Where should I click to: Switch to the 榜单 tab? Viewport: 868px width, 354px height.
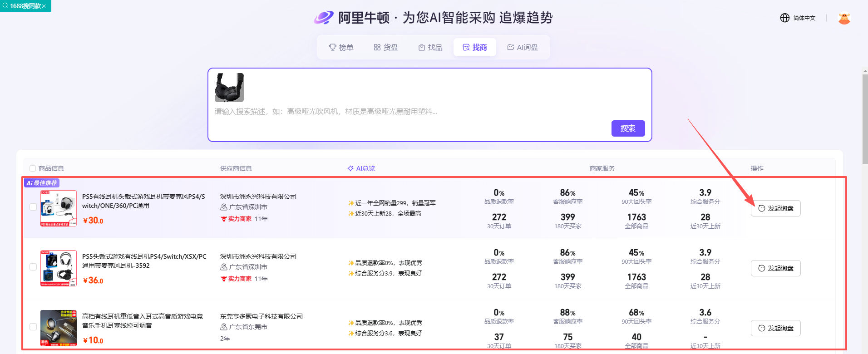click(x=341, y=47)
